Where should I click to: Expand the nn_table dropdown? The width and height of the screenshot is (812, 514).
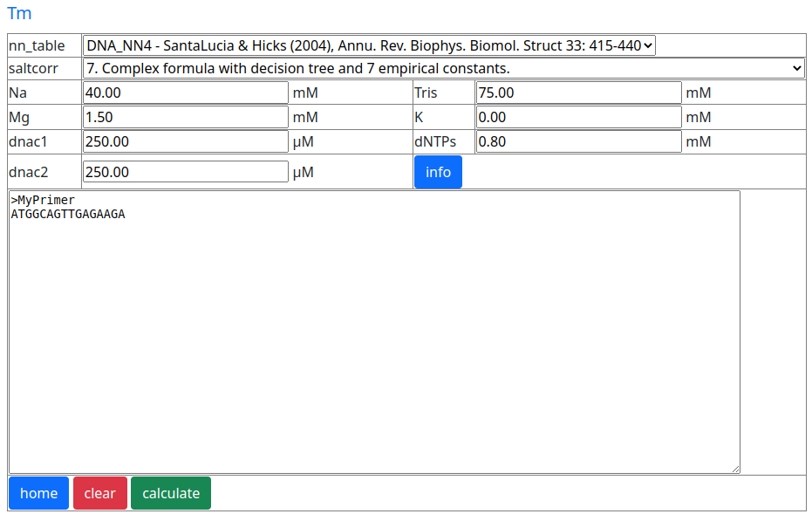click(368, 45)
